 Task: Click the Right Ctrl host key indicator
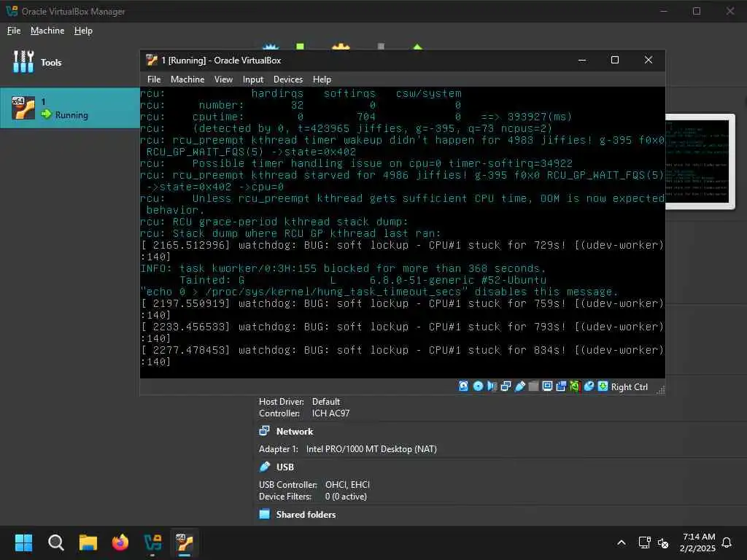pos(630,387)
